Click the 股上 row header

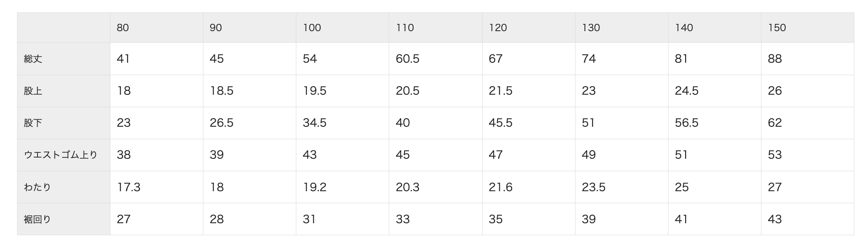pyautogui.click(x=33, y=91)
